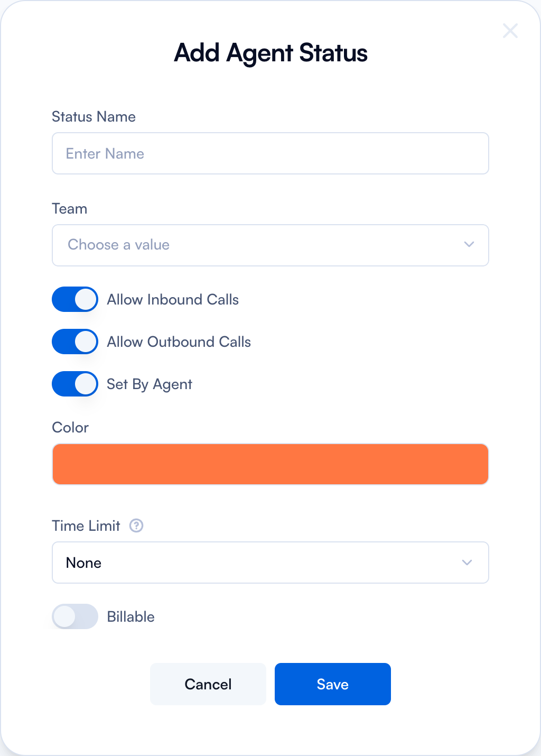The width and height of the screenshot is (541, 756).
Task: Click the Team label
Action: click(x=69, y=208)
